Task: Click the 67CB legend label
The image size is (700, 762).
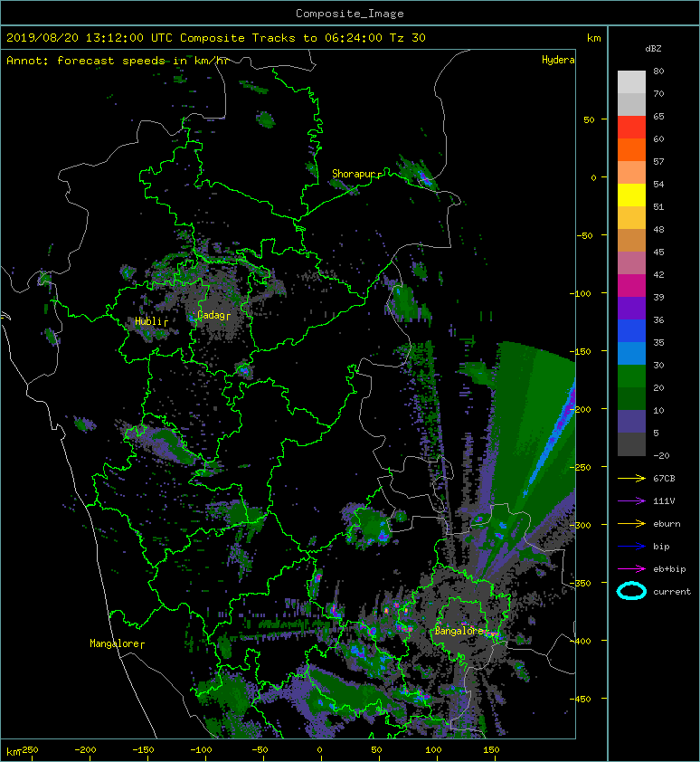Action: [x=664, y=478]
